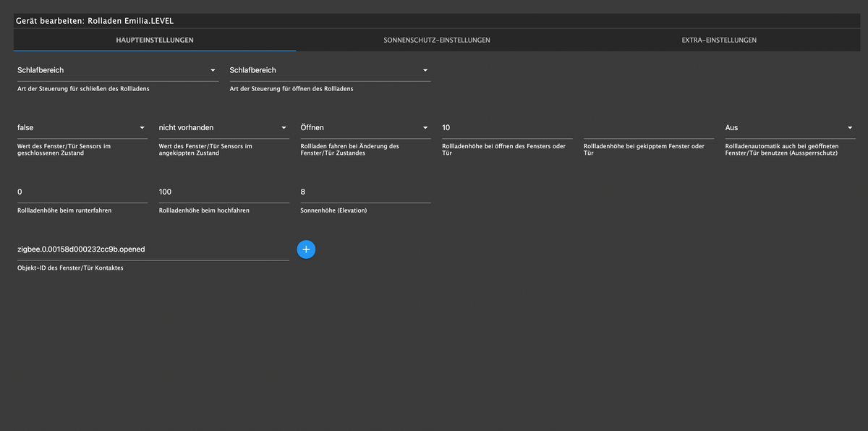868x431 pixels.
Task: Open the Extra-Einstellungen tab
Action: click(719, 40)
